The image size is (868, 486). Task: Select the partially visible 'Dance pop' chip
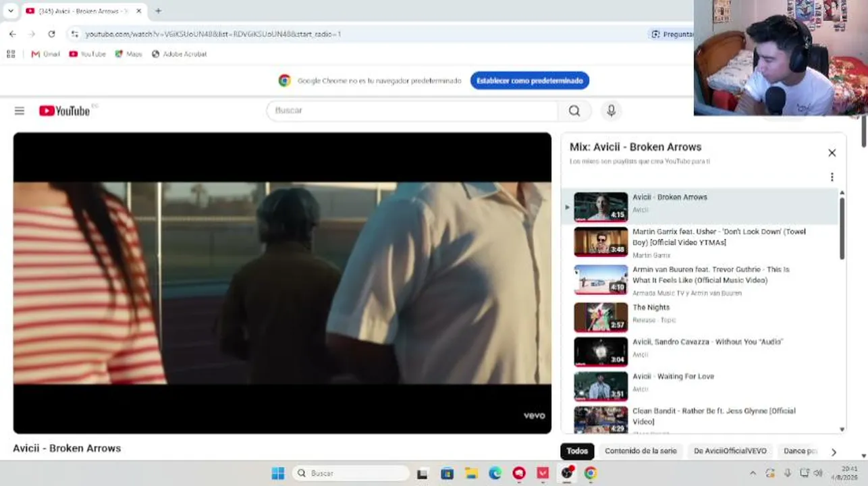pyautogui.click(x=801, y=451)
